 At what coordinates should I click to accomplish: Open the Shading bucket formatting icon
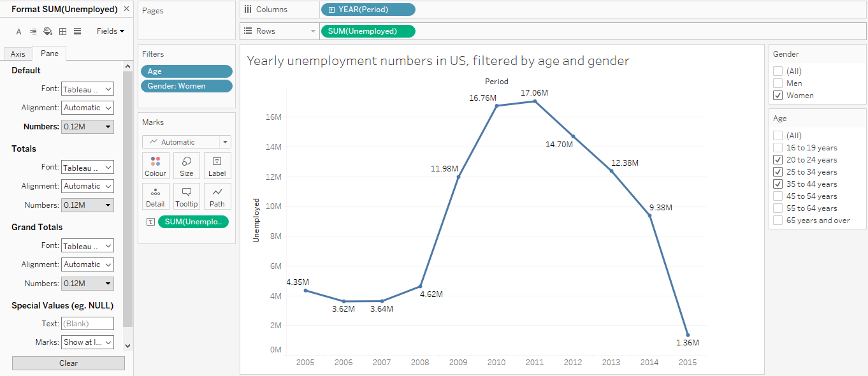coord(47,31)
